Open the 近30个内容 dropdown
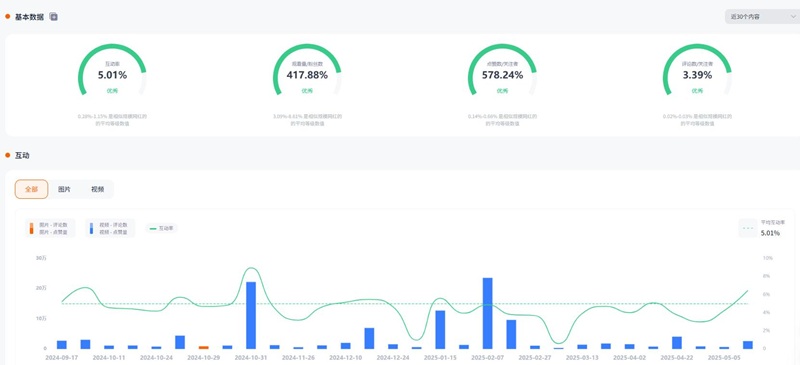800x365 pixels. pyautogui.click(x=762, y=17)
